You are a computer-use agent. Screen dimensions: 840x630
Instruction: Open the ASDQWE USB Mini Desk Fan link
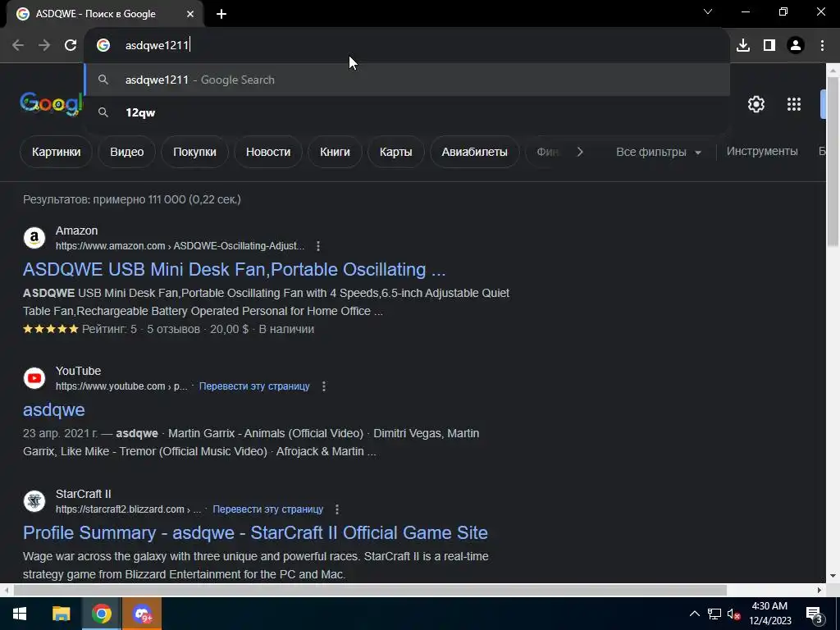(234, 269)
